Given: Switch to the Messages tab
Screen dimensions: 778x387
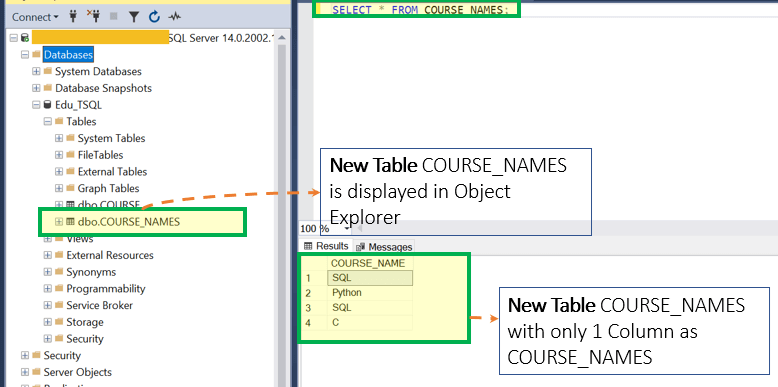Looking at the screenshot, I should point(385,247).
